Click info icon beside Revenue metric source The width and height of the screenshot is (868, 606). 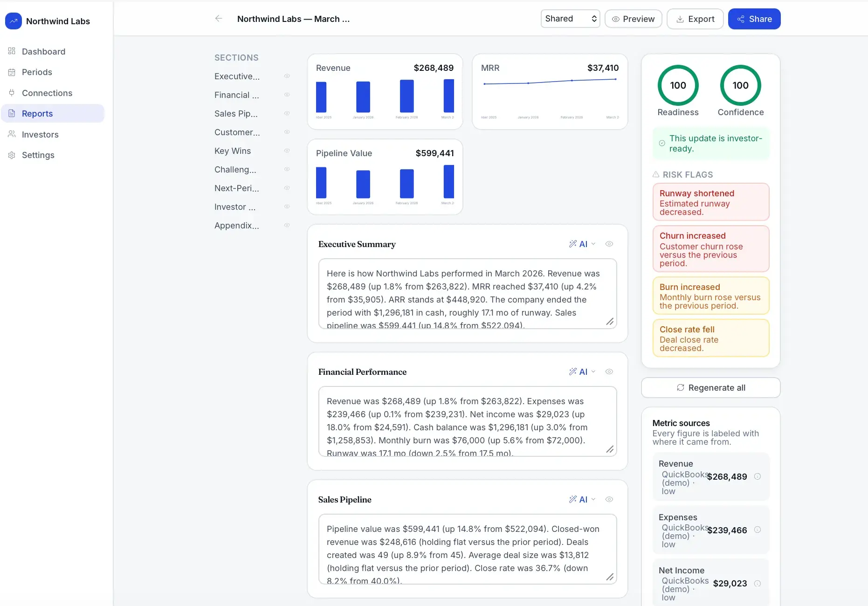coord(758,476)
